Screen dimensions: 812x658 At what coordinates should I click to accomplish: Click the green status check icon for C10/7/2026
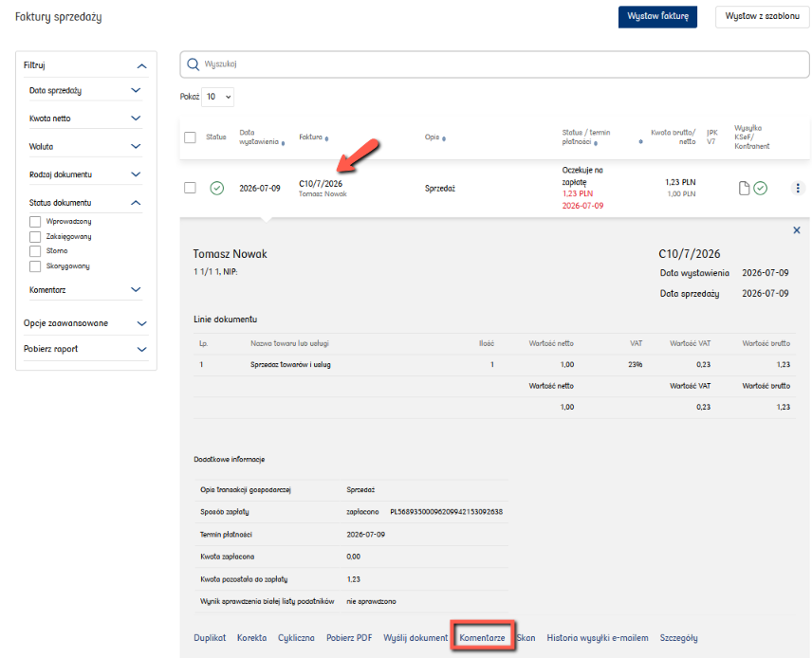coord(217,188)
